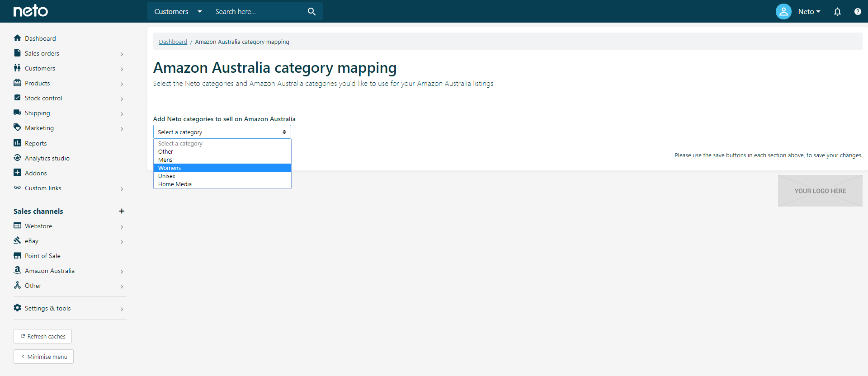Viewport: 868px width, 376px height.
Task: Add a sales channel with plus icon
Action: (x=122, y=211)
